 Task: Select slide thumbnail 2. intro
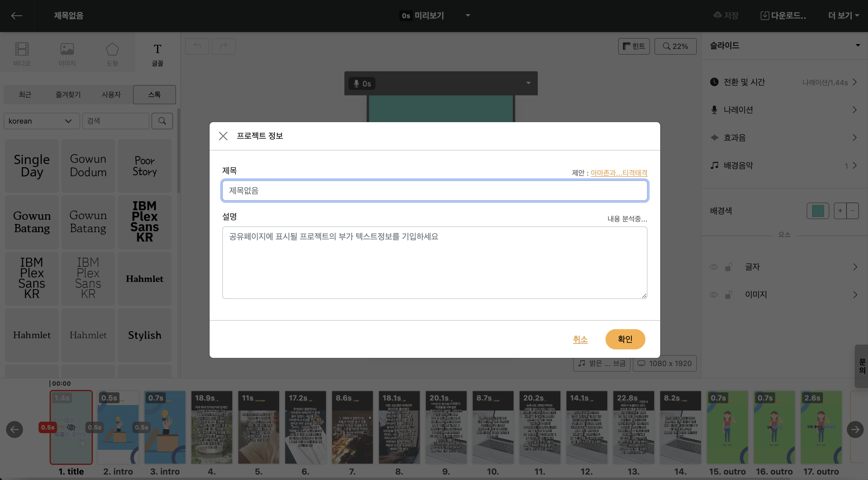118,427
